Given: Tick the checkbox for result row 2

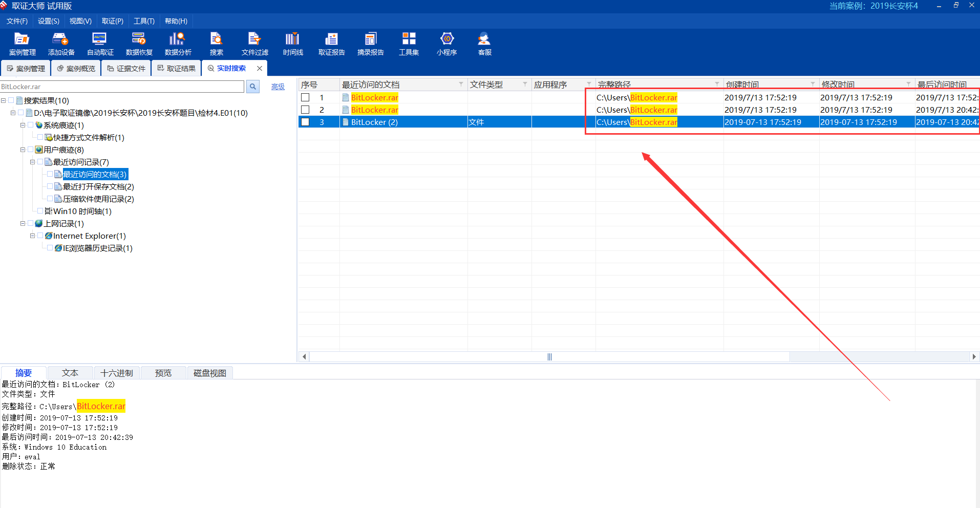Looking at the screenshot, I should (x=305, y=110).
